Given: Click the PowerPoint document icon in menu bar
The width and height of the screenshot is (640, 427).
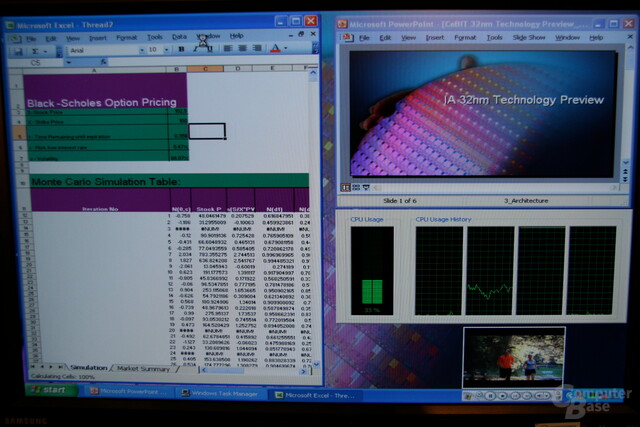Looking at the screenshot, I should 347,38.
